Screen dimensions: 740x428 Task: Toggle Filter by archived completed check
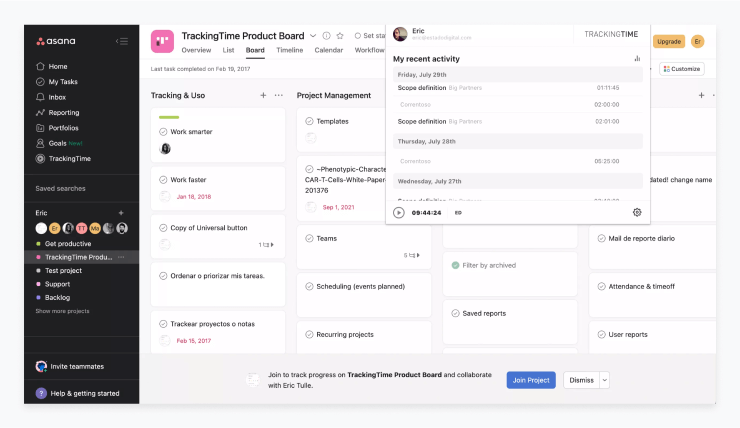pos(455,265)
